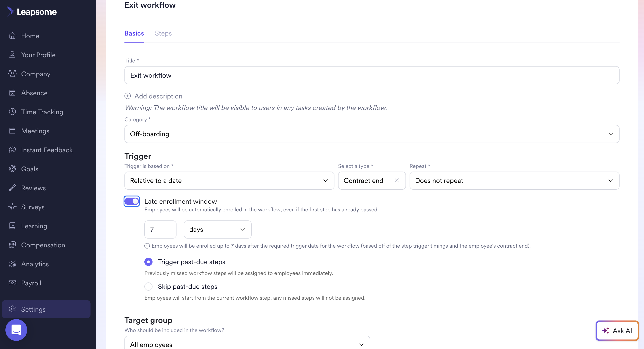Disable the Late enrollment window toggle
The width and height of the screenshot is (644, 349).
(132, 201)
